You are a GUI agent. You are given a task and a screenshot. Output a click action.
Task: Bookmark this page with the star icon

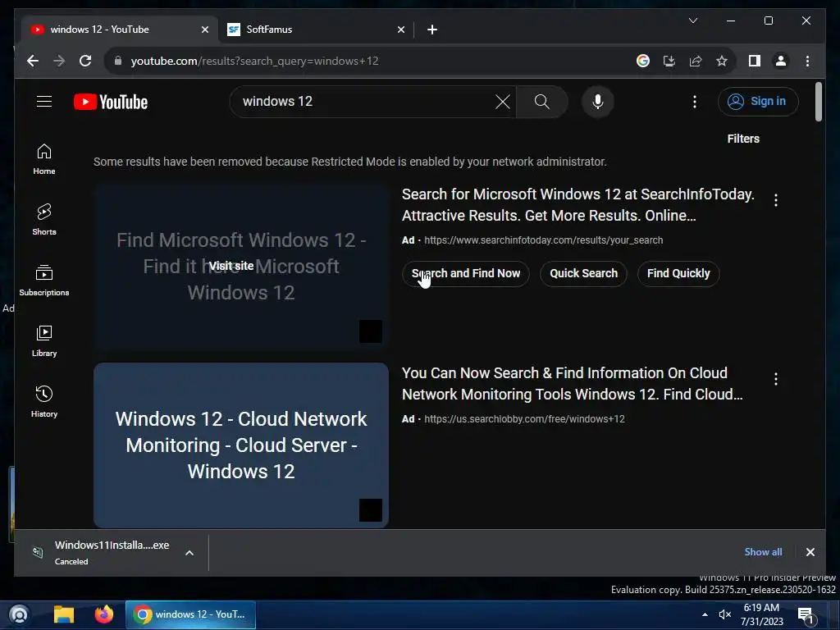tap(722, 61)
